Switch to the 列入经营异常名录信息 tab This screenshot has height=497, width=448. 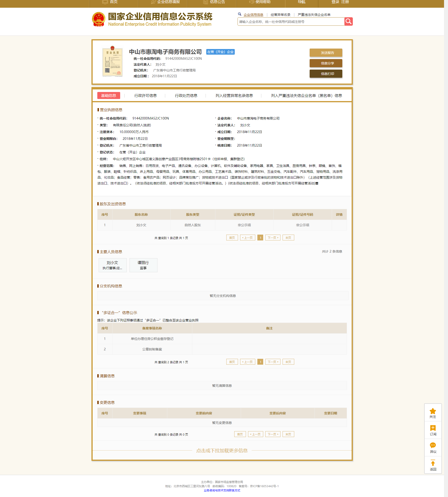click(x=234, y=95)
